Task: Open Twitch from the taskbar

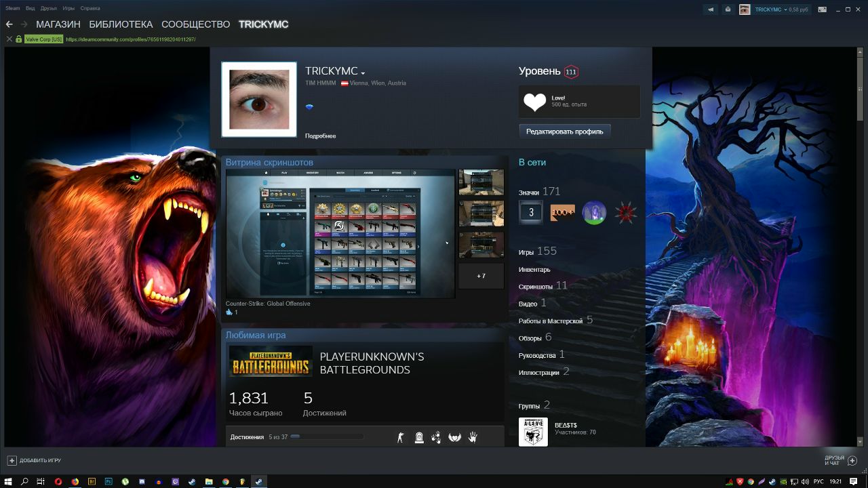Action: pyautogui.click(x=176, y=481)
